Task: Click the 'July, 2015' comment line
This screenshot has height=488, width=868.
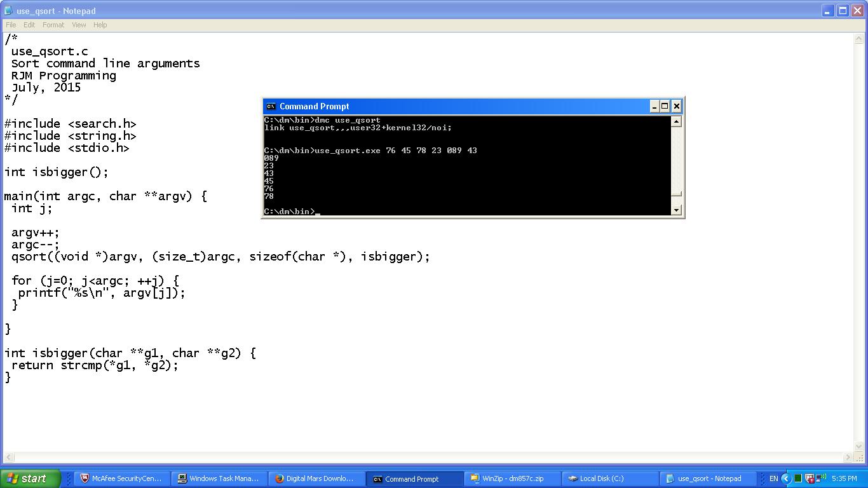Action: [x=46, y=88]
